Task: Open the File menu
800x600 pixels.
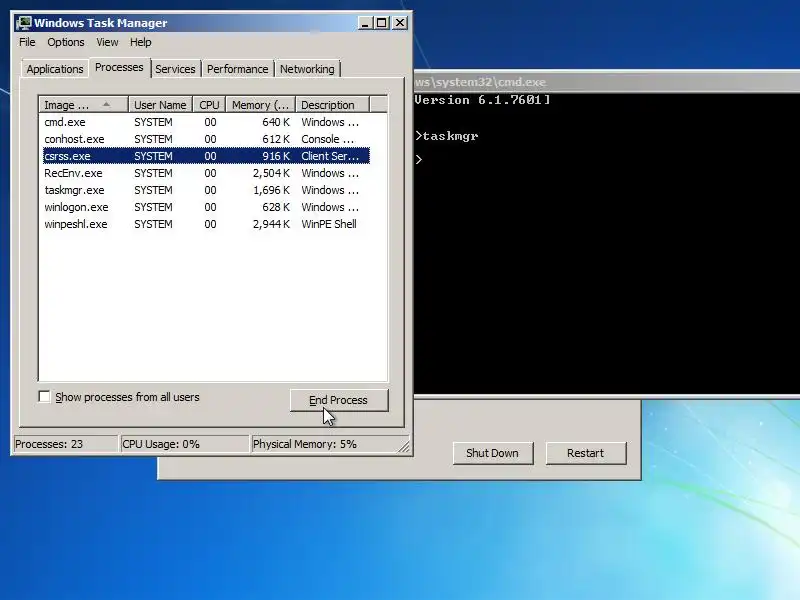Action: pyautogui.click(x=27, y=42)
